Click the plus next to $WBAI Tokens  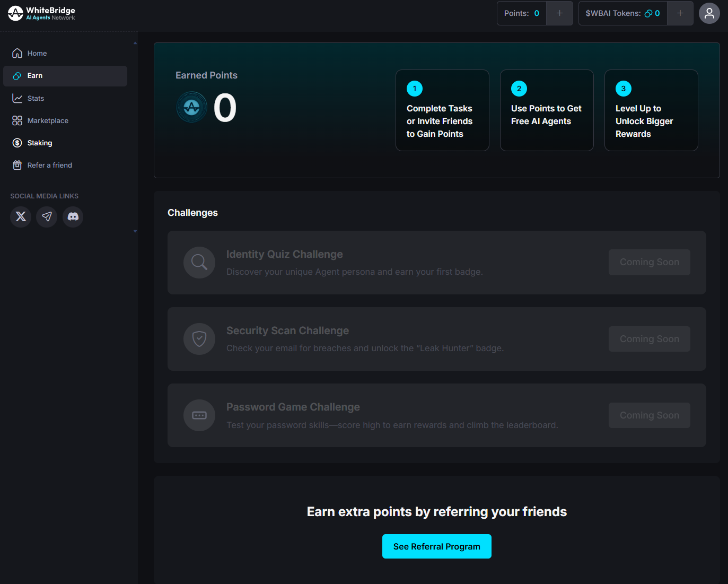click(680, 13)
